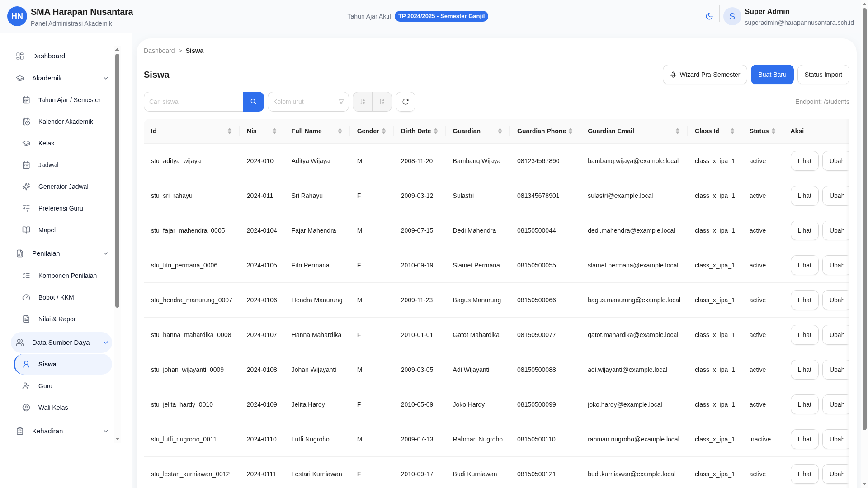Click the Buat Baru button
This screenshot has height=488, width=868.
[x=772, y=75]
